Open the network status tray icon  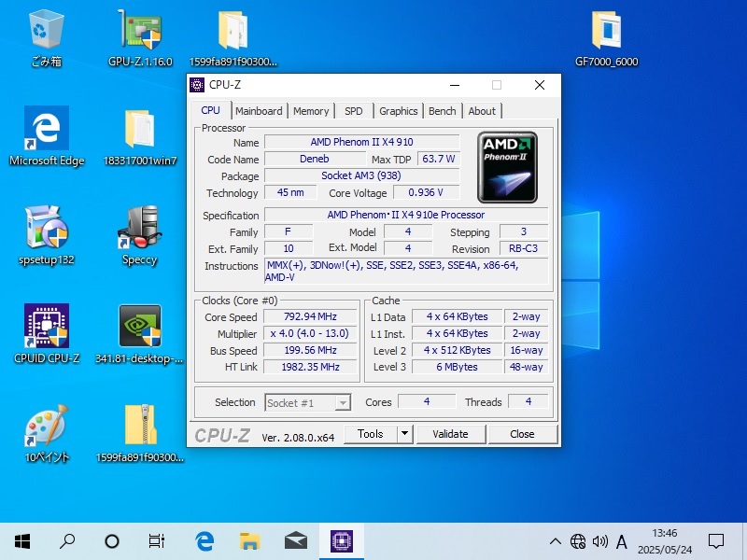click(x=578, y=541)
